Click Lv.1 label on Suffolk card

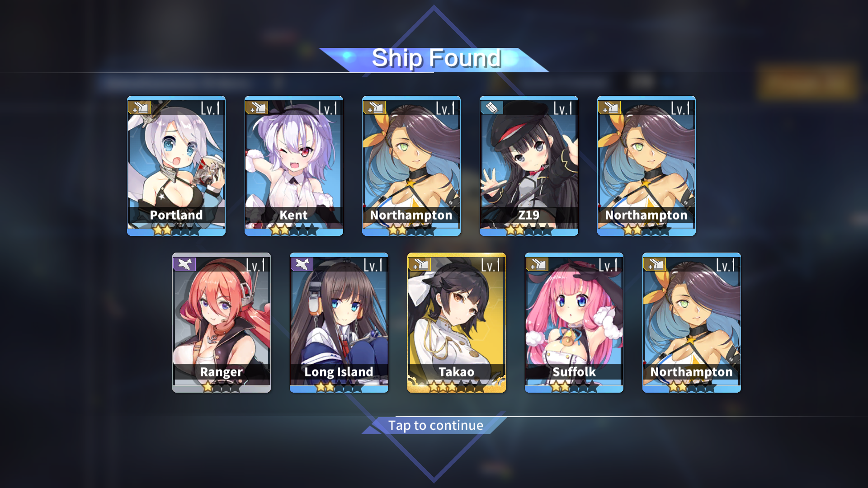coord(608,265)
